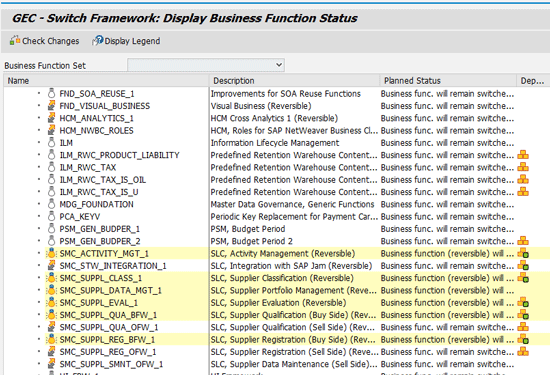Click the lightbulb icon next to FND_SOA_REUSE_1

tap(52, 94)
